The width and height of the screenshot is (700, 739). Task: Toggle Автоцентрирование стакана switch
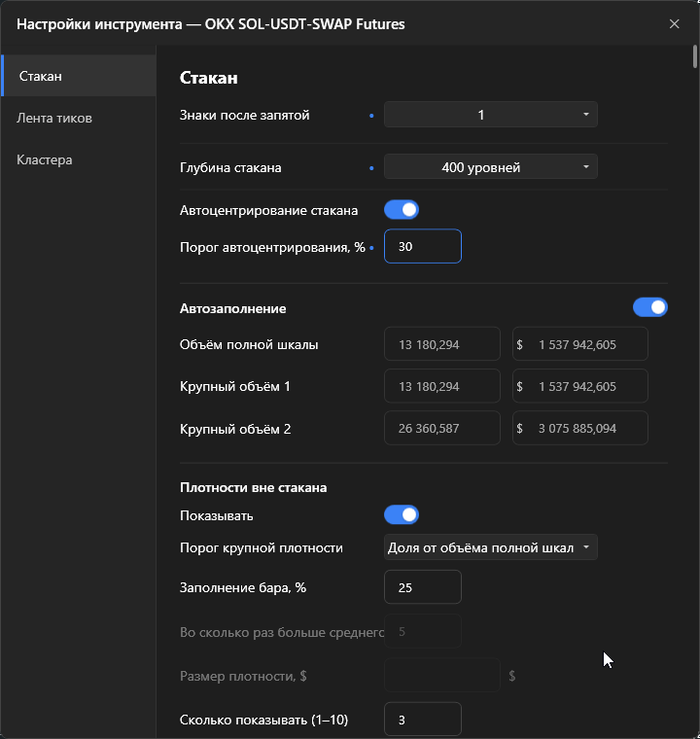[x=402, y=210]
